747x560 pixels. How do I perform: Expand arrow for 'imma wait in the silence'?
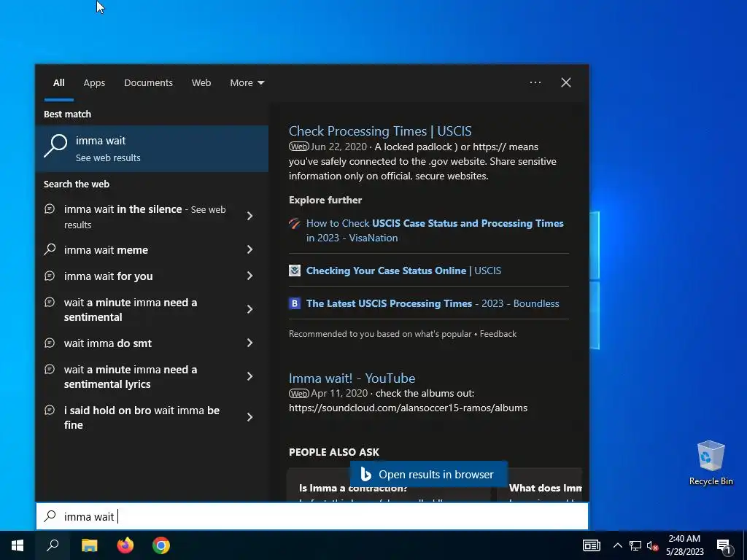pos(249,216)
